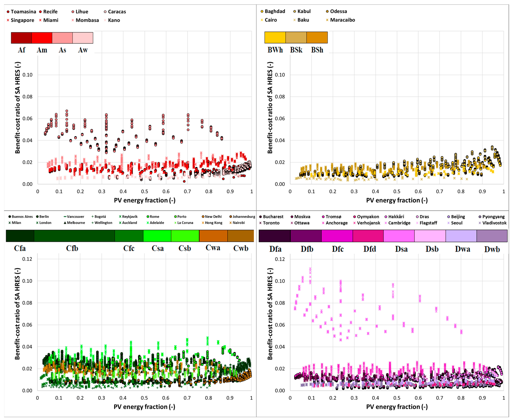Screen dimensions: 512x420
Task: Select the Dwb purple color swatch
Action: [492, 236]
